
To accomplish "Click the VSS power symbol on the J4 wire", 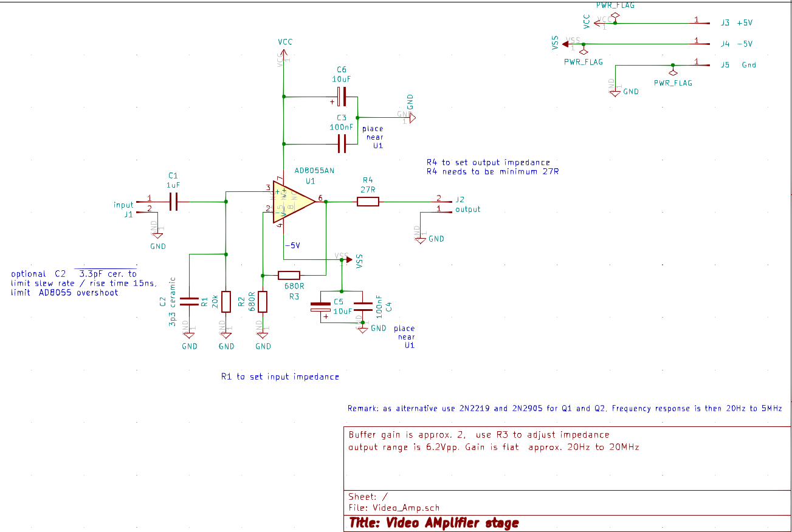I will tap(567, 44).
